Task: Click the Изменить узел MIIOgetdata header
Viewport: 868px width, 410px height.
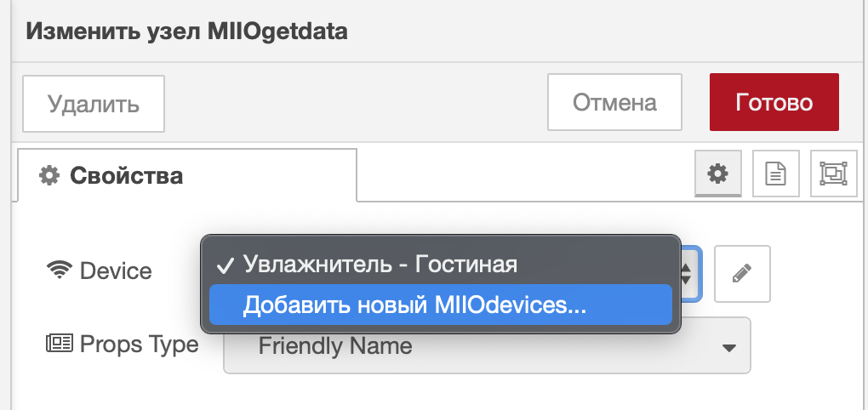Action: pos(186,31)
